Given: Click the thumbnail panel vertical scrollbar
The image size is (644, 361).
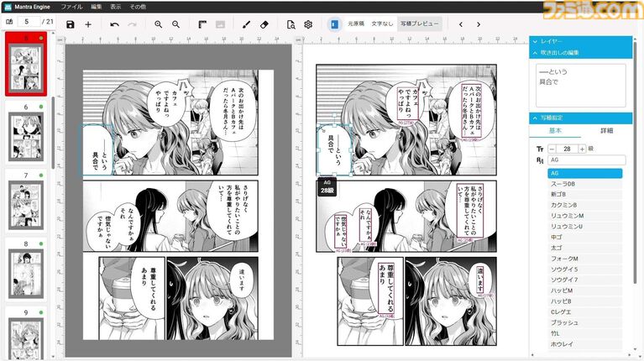Looking at the screenshot, I should [x=53, y=133].
